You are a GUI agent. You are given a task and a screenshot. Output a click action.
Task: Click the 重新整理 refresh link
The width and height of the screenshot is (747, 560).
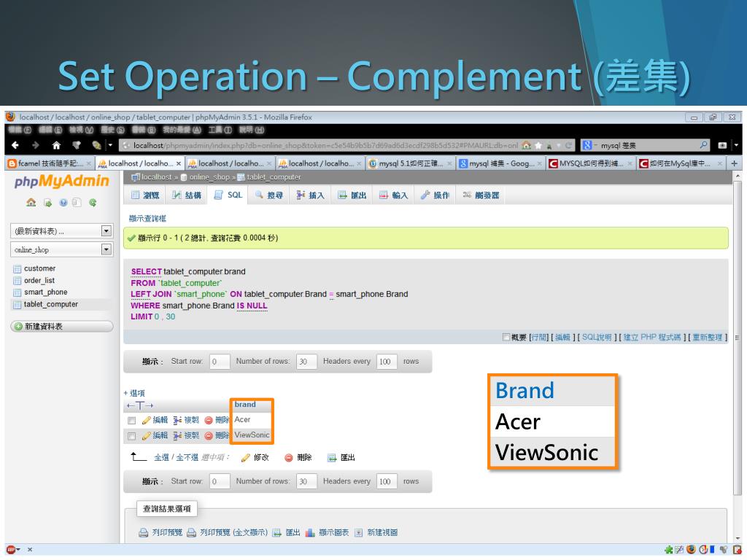click(x=707, y=337)
